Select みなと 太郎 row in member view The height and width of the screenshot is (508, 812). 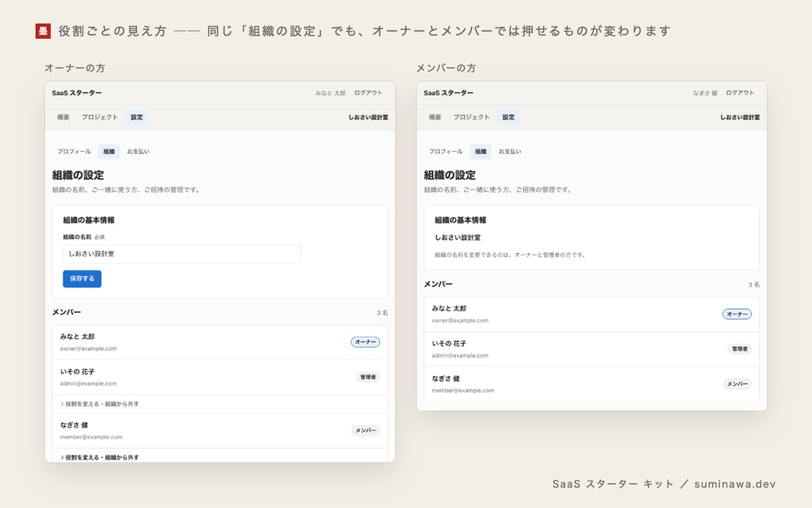tap(592, 314)
